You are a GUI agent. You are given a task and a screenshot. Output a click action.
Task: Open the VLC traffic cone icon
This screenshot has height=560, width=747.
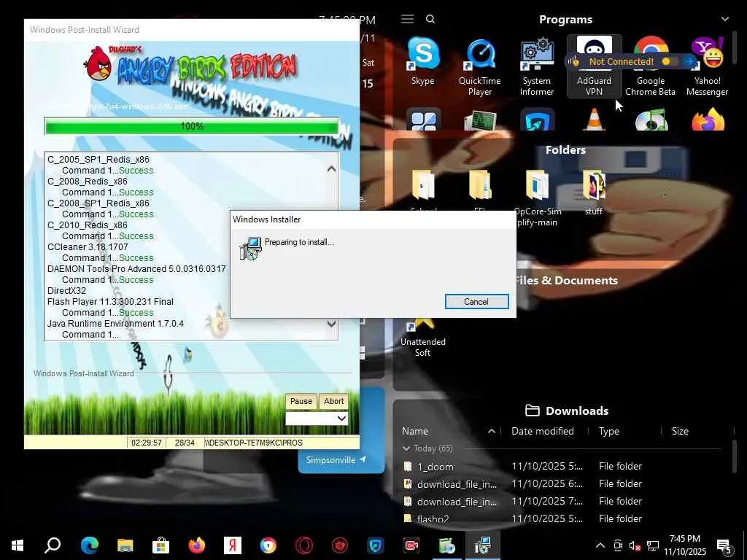pos(594,119)
